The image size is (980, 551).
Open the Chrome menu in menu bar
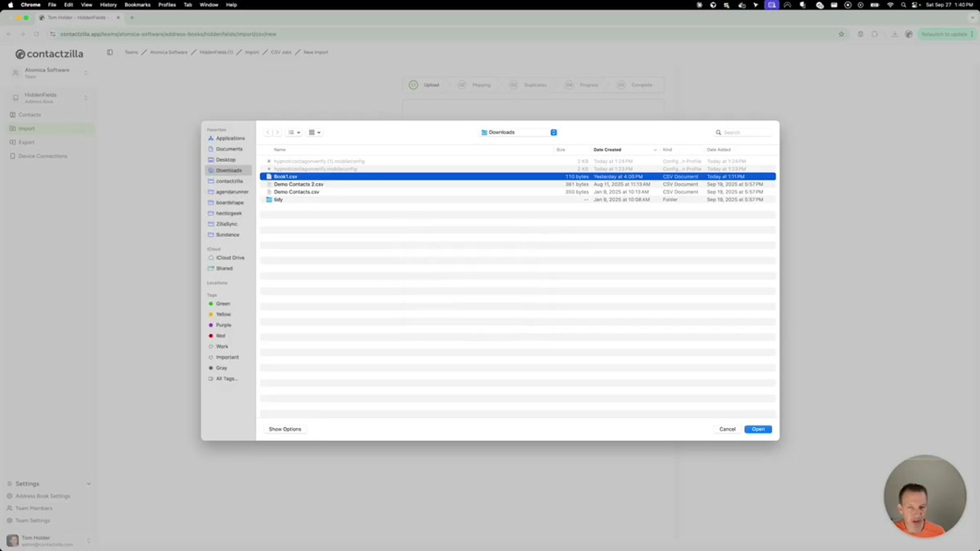pos(30,5)
